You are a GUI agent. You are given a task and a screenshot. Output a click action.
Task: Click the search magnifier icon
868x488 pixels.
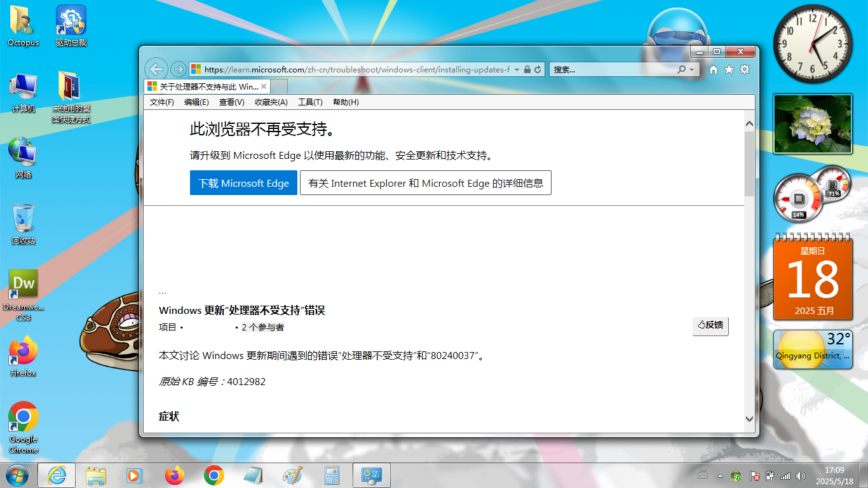[x=682, y=69]
